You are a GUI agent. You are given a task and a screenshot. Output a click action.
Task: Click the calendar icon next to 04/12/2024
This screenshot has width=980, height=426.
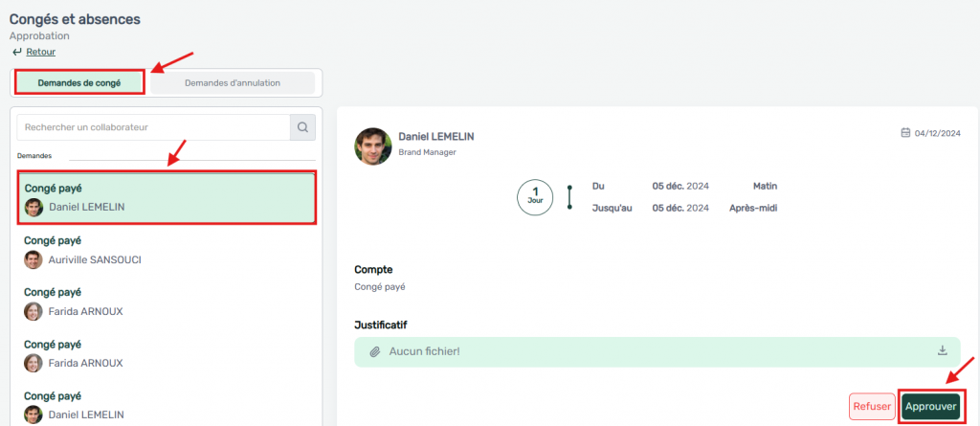tap(905, 133)
